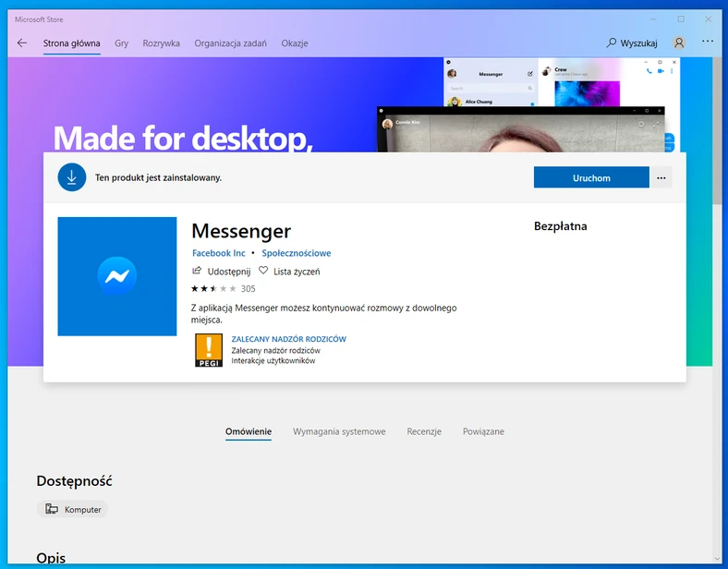Click the star rating with 305 reviews

tap(223, 289)
